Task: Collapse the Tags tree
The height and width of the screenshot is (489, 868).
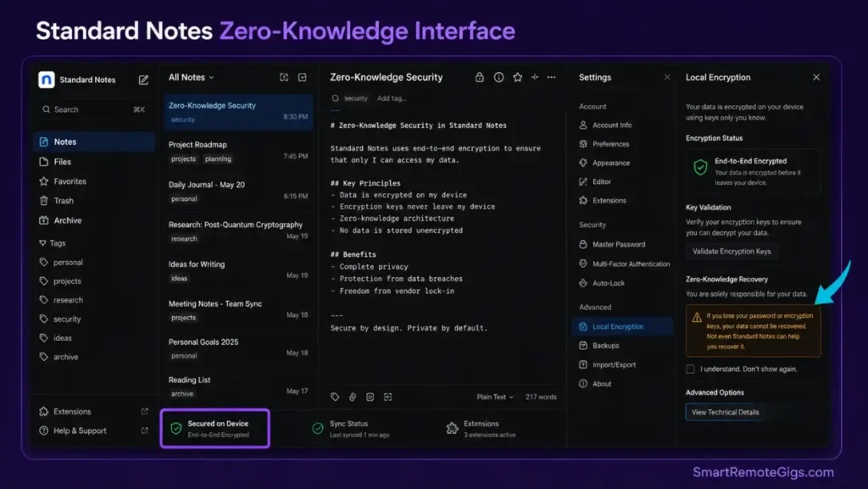Action: click(x=42, y=243)
